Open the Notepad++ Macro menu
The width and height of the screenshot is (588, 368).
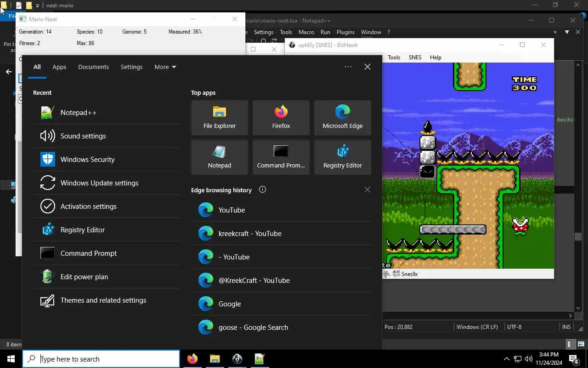tap(306, 32)
